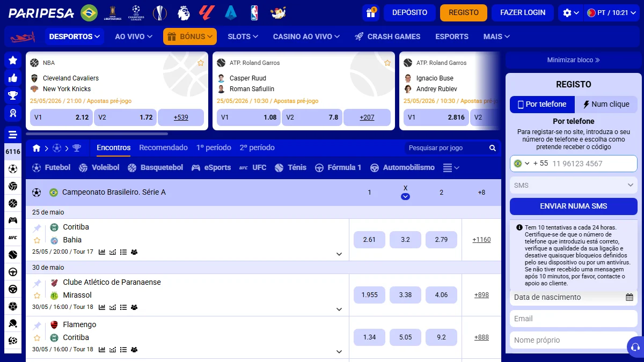Open the gift box bonus icon
Viewport: 644px width, 362px height.
(x=371, y=12)
